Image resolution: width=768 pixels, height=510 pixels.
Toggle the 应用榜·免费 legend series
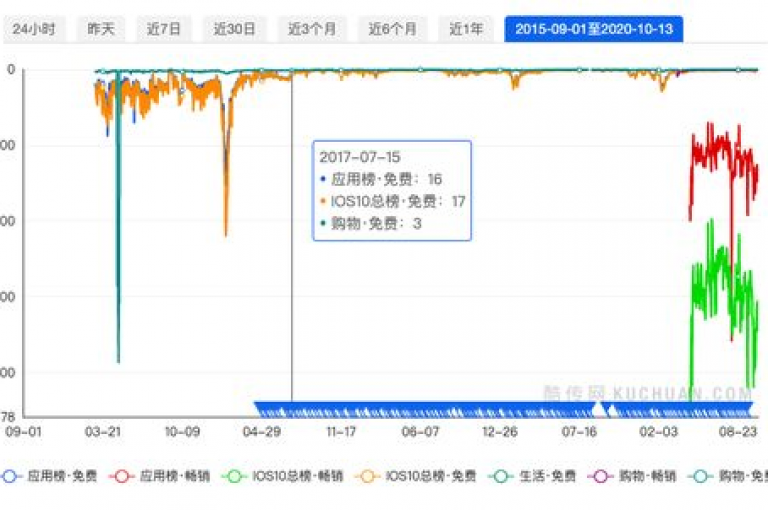[50, 476]
